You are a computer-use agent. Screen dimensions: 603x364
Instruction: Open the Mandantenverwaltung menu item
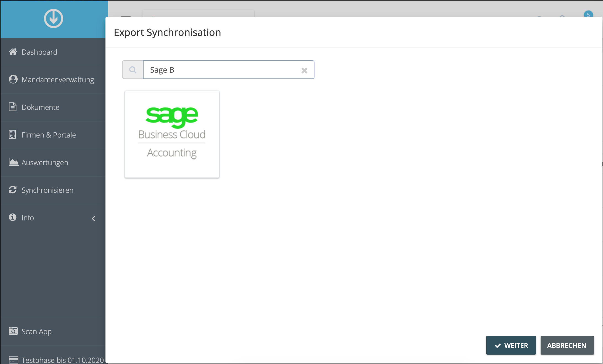coord(53,80)
